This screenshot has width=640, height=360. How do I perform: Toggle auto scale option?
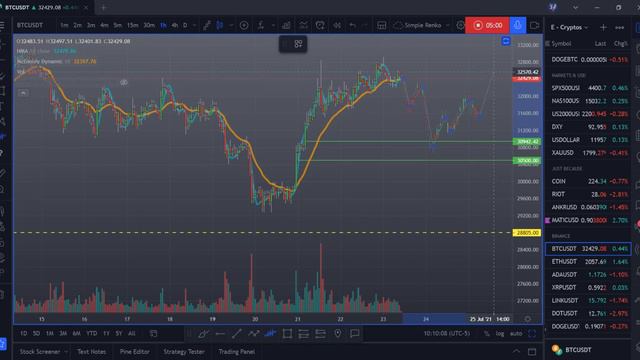click(x=516, y=334)
